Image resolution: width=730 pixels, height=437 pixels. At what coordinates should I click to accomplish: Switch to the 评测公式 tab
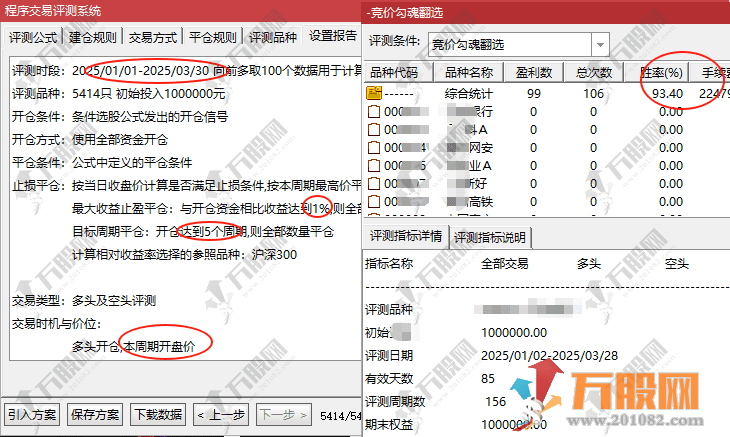[33, 37]
